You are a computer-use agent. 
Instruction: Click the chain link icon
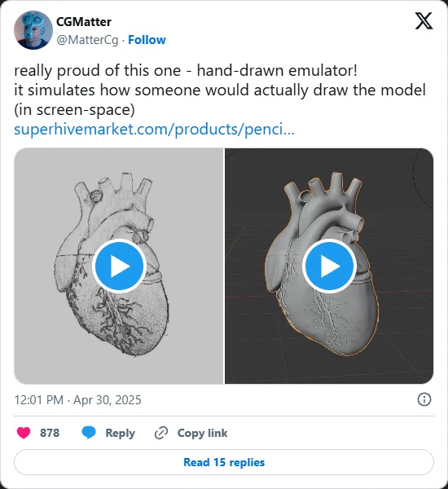[x=161, y=433]
